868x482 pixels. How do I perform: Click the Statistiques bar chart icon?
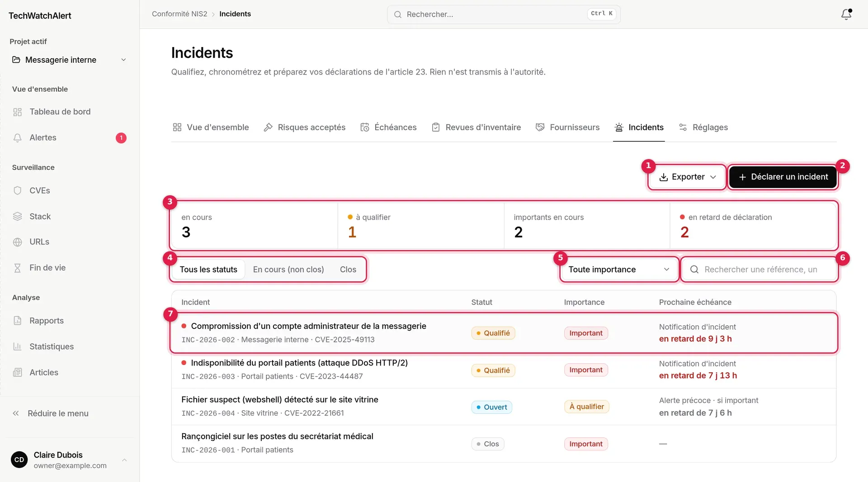click(x=18, y=346)
